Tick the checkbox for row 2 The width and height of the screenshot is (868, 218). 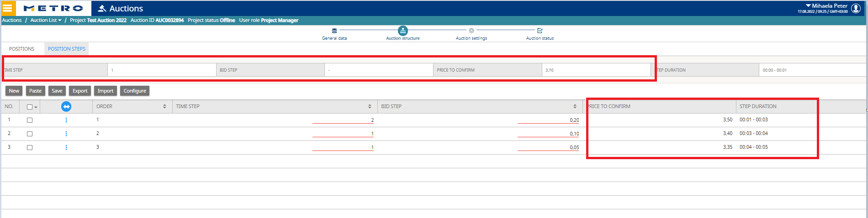[x=30, y=134]
